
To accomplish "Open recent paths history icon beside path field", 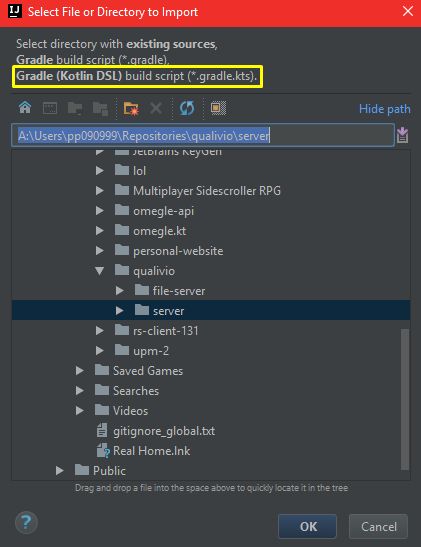I will (403, 135).
